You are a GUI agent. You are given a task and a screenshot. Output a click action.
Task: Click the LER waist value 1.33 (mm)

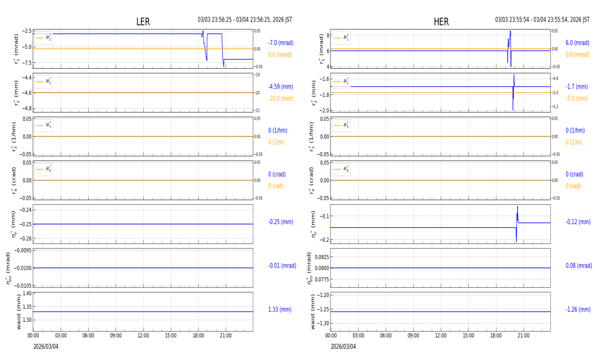click(280, 310)
